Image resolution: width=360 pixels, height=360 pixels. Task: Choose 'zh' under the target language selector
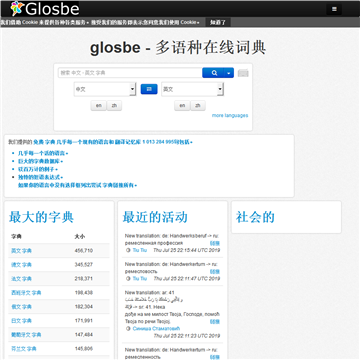pos(198,106)
